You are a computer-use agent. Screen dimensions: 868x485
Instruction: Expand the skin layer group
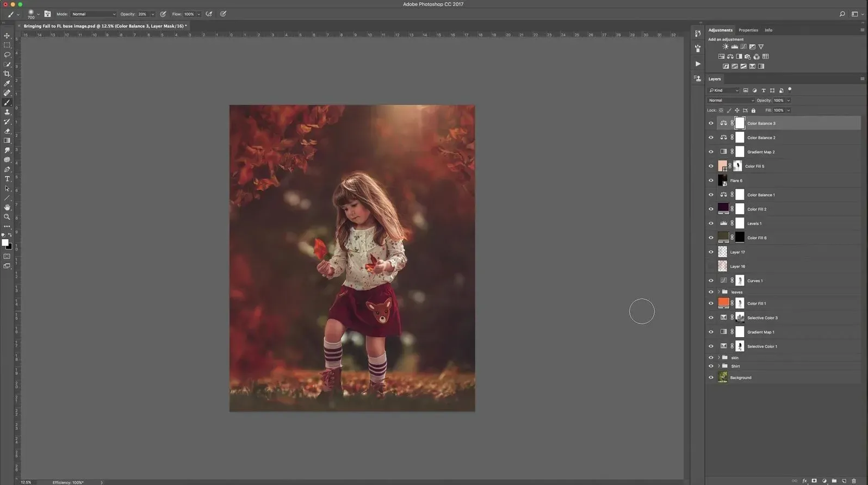pyautogui.click(x=718, y=358)
